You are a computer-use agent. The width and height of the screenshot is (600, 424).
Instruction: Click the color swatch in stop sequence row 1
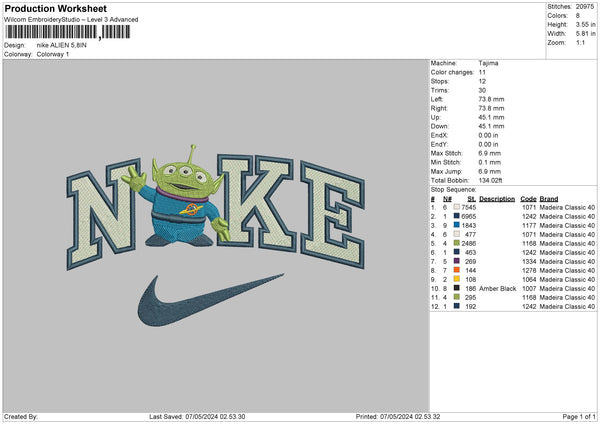point(457,207)
